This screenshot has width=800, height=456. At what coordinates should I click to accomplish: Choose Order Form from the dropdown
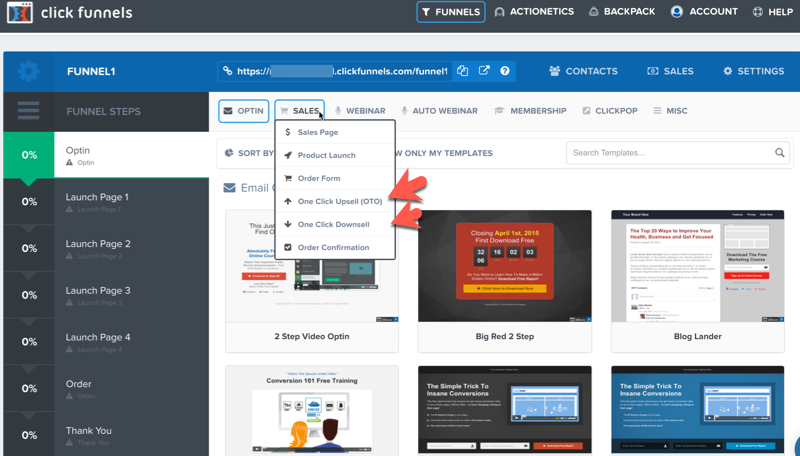point(335,178)
